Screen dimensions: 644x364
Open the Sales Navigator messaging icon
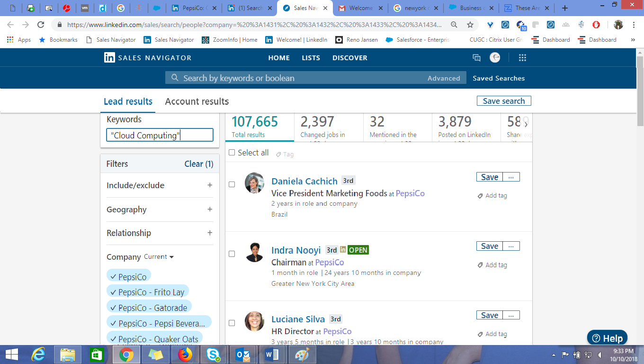(476, 58)
